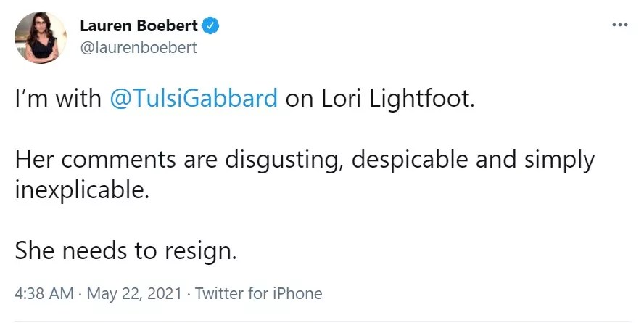Follow the @TulsiGabbard mention link
The height and width of the screenshot is (323, 644).
194,98
